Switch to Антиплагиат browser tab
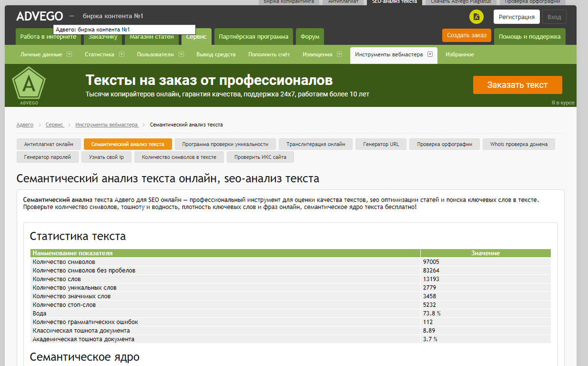This screenshot has height=366, width=588. pyautogui.click(x=343, y=2)
